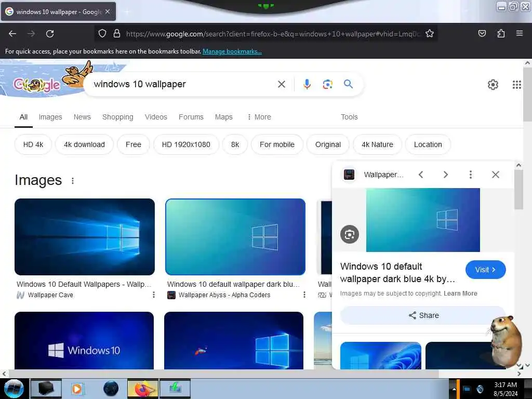532x399 pixels.
Task: Open media player taskbar icon
Action: (x=77, y=389)
